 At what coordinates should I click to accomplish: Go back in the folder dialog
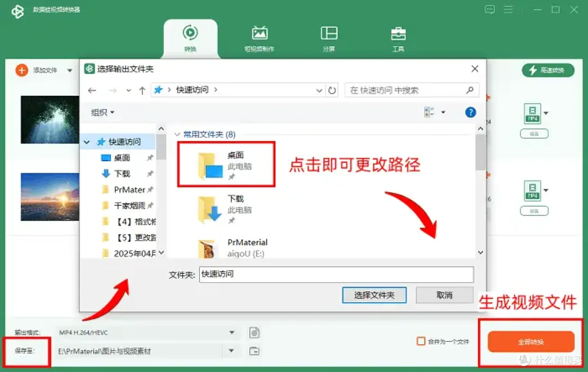click(x=92, y=90)
